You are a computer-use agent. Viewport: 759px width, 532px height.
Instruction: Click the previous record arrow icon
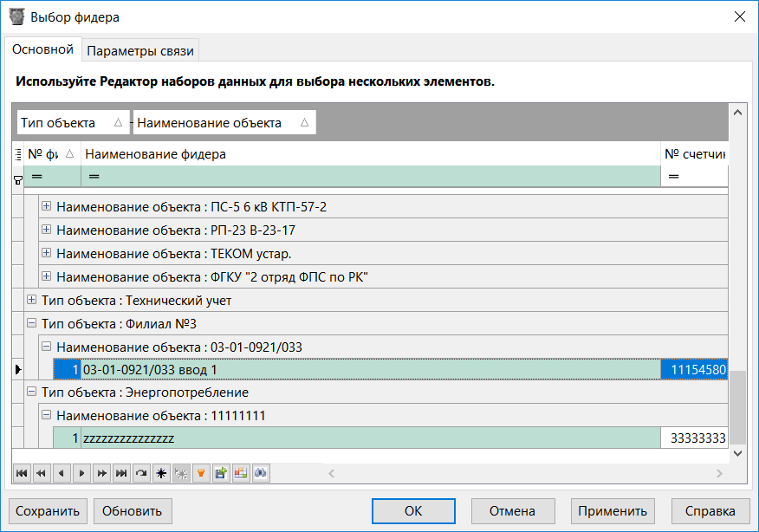pos(61,473)
